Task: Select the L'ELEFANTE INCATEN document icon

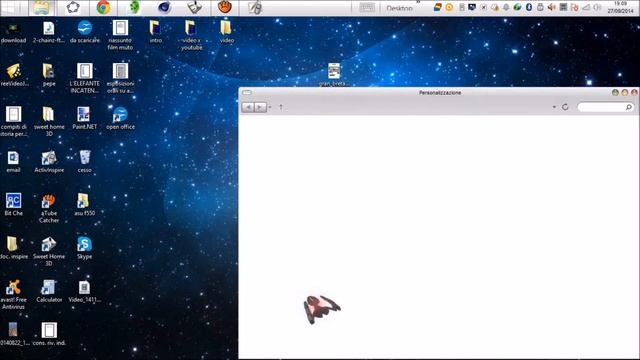Action: [84, 78]
